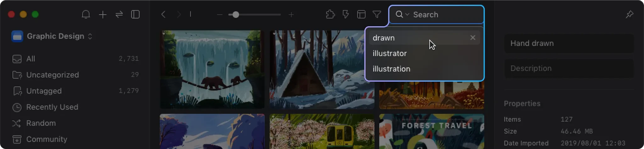Click the switch library arrows icon
Screen dimensions: 644x149
tap(119, 14)
